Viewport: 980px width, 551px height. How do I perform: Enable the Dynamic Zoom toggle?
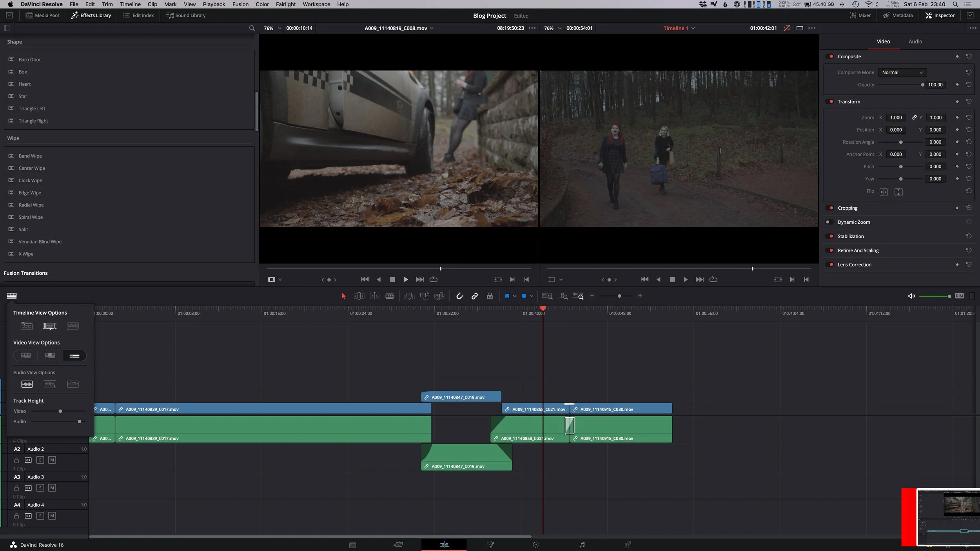pos(830,222)
